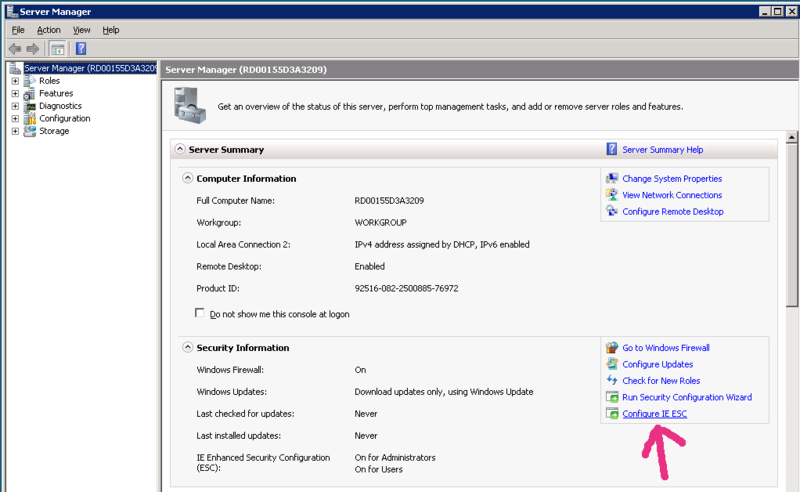Open the Help menu
The image size is (800, 492).
tap(111, 30)
